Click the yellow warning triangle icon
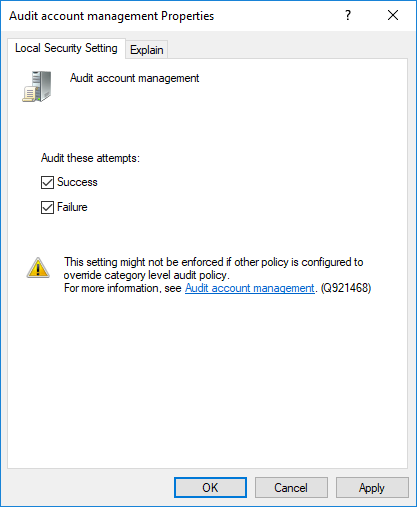417x507 pixels. point(38,268)
